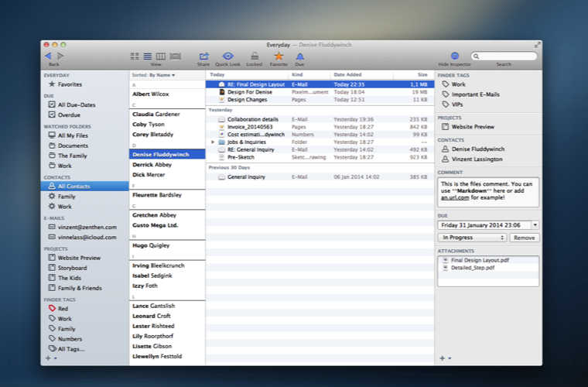Open the an.url.com link in comment
The width and height of the screenshot is (588, 387).
pyautogui.click(x=455, y=198)
